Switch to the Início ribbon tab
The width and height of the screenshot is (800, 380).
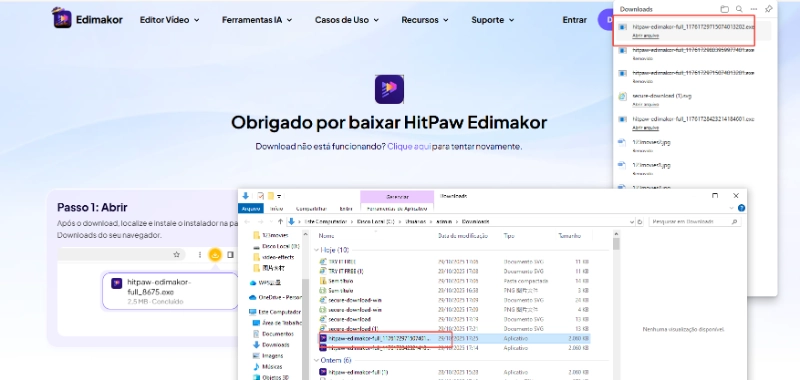[x=276, y=209]
